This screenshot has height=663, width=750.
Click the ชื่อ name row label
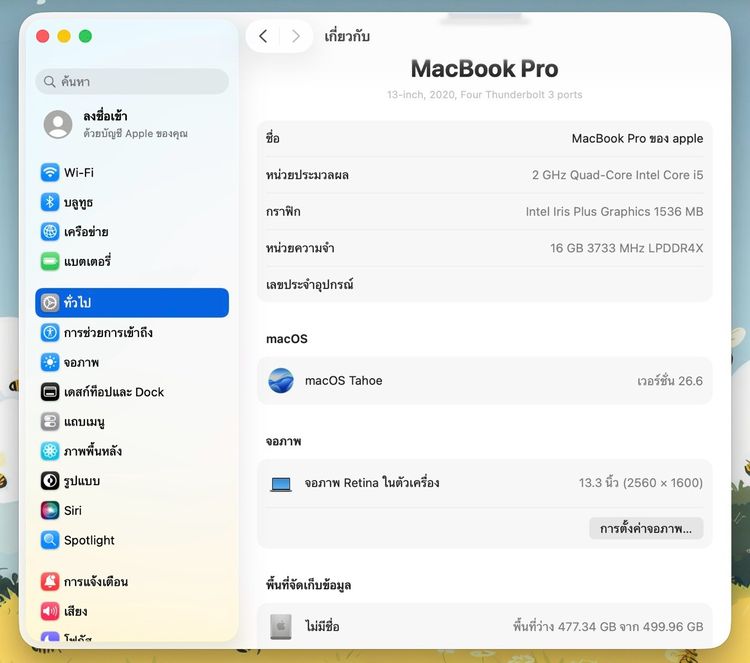click(273, 138)
